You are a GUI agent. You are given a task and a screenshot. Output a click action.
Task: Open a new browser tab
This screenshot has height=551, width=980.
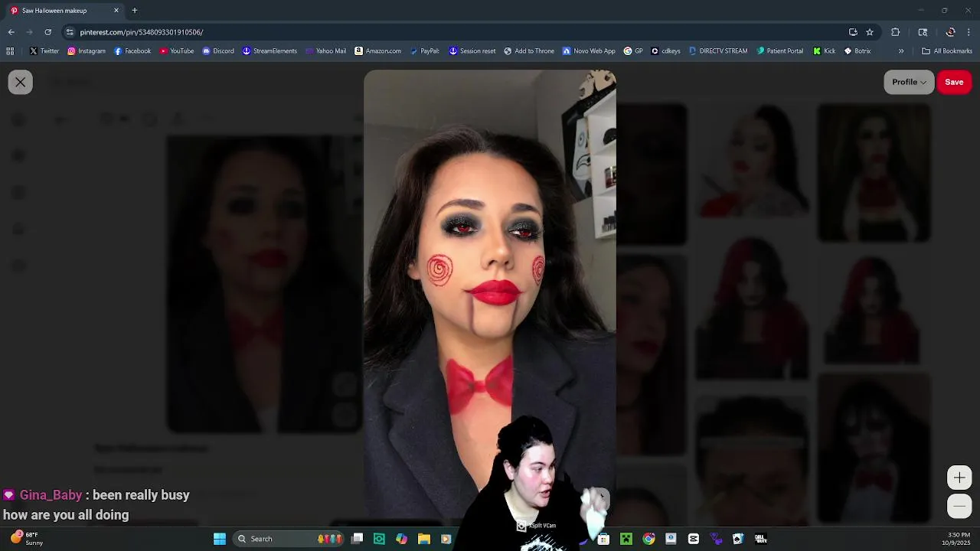coord(135,11)
